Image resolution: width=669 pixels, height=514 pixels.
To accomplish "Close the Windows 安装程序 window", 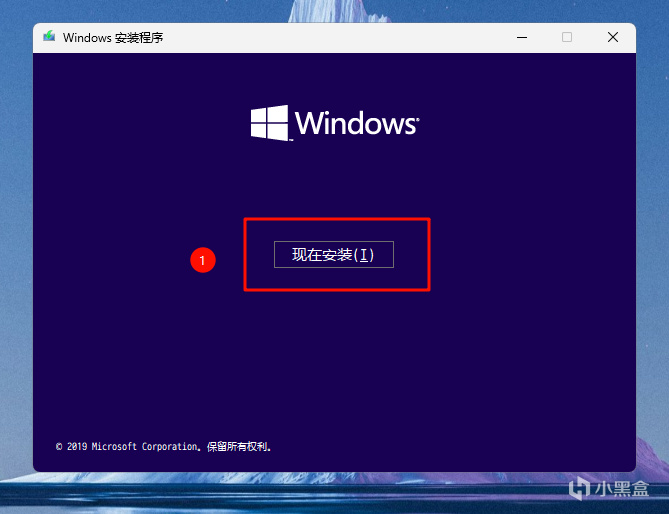I will (613, 38).
